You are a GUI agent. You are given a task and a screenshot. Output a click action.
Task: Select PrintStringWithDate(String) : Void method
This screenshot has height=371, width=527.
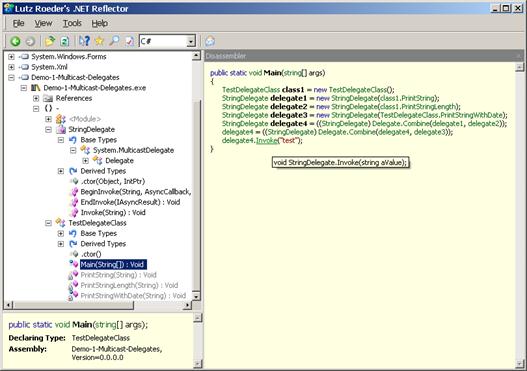click(133, 296)
